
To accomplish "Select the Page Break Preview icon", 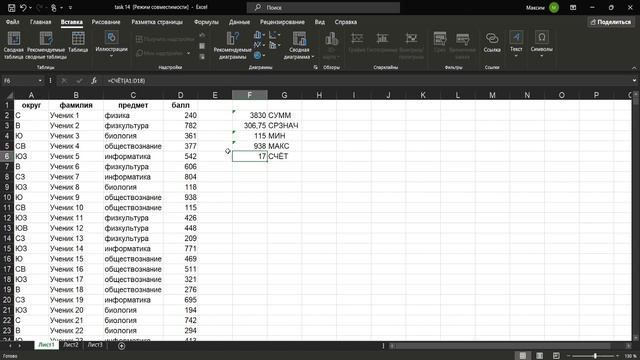I will pyautogui.click(x=556, y=356).
